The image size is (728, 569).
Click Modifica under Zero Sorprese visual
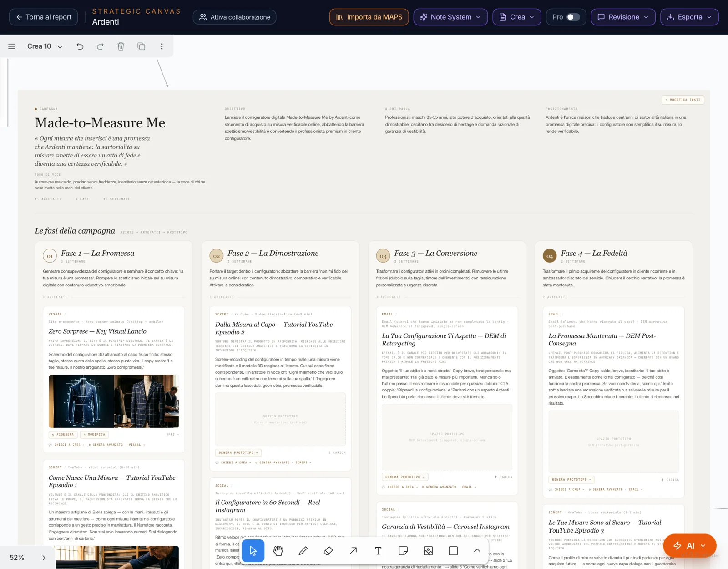[94, 434]
